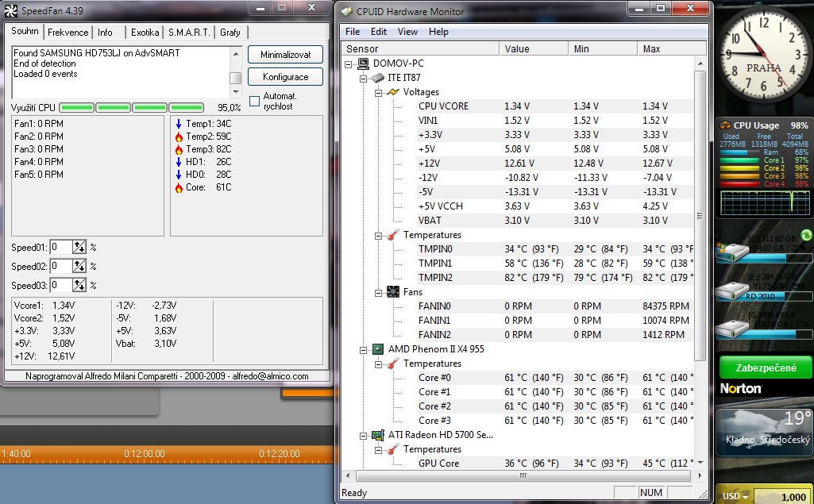Select the AMD Phenom II X4 955 processor icon
Screen dimensions: 814x504
(378, 349)
